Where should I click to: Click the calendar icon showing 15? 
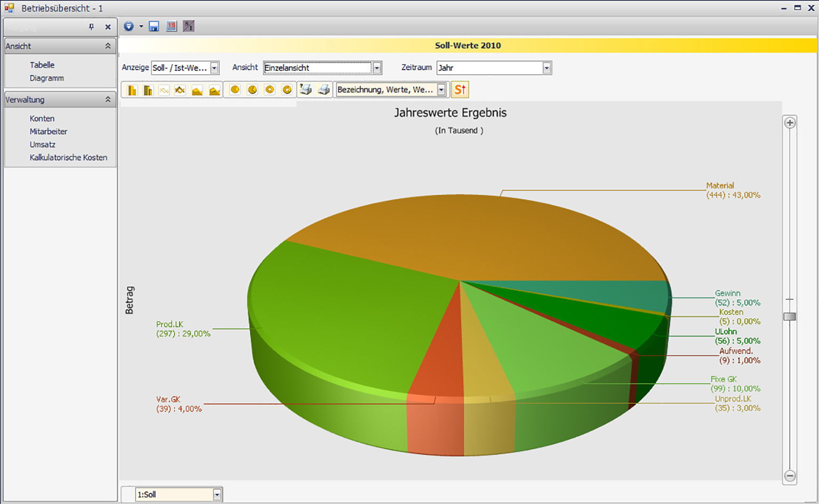(171, 26)
